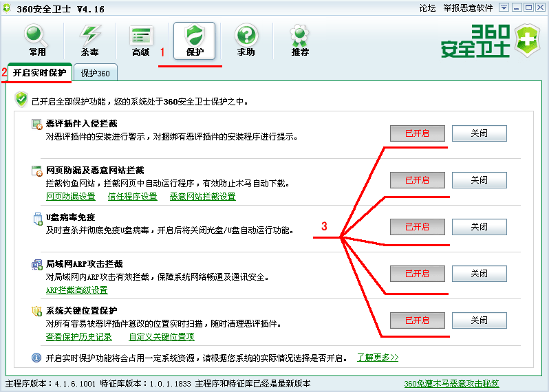
Task: Click 关闭 for 局域网ARP攻击拦截
Action: tap(479, 274)
